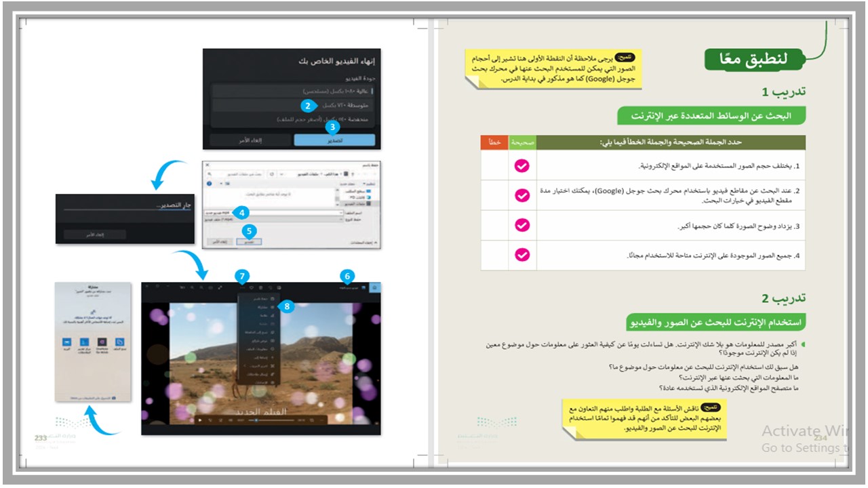868x488 pixels.
Task: Click the Save button in Save As dialog
Action: [x=249, y=241]
